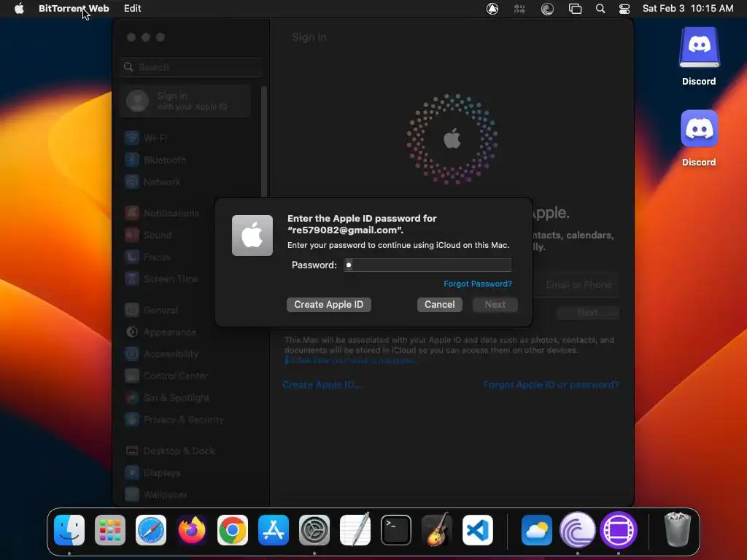
Task: Open Launchpad in the dock
Action: (110, 530)
